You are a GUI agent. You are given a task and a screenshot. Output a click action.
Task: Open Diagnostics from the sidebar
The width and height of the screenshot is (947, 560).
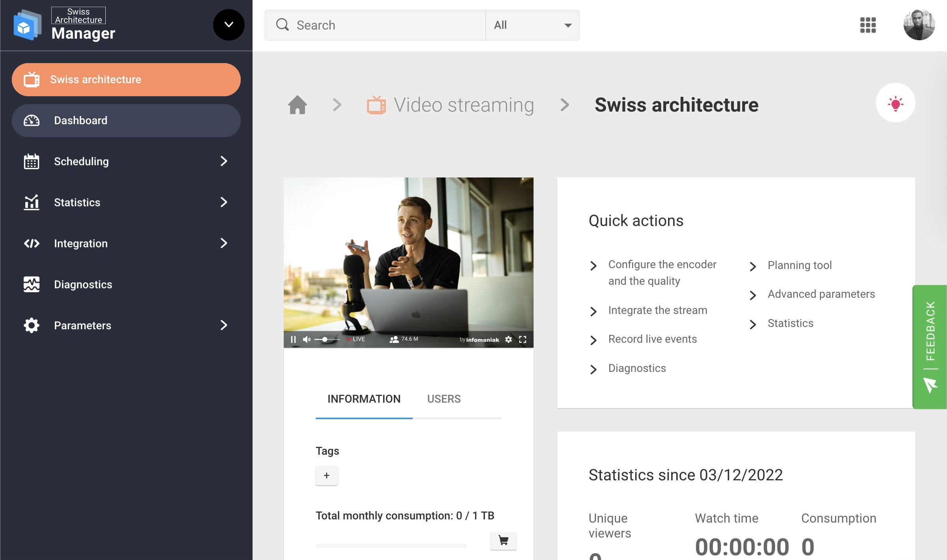tap(83, 284)
